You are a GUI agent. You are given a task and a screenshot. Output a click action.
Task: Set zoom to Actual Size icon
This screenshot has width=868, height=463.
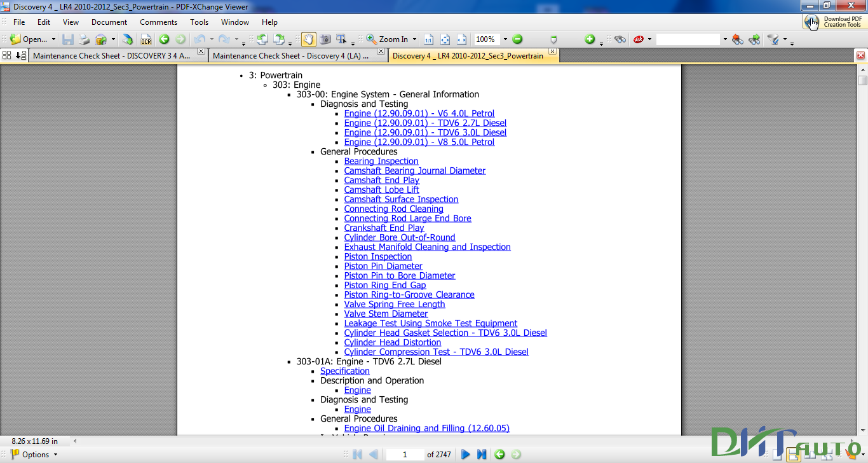[x=429, y=39]
